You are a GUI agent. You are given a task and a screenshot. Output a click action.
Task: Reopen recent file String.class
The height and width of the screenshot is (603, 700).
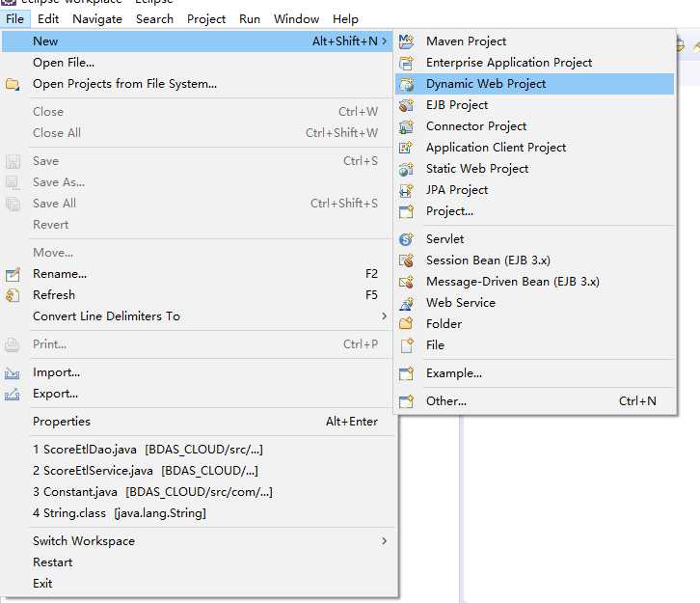point(199,513)
